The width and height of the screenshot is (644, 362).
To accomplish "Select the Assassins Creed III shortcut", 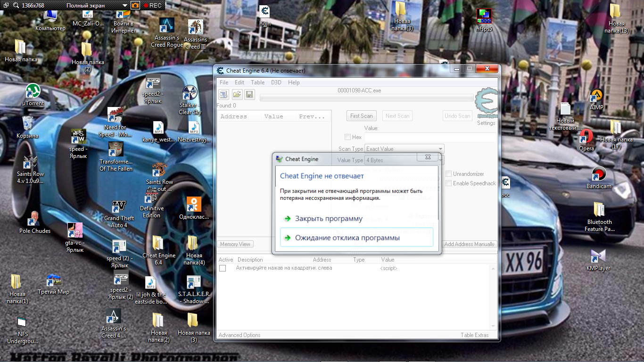I will 195,34.
